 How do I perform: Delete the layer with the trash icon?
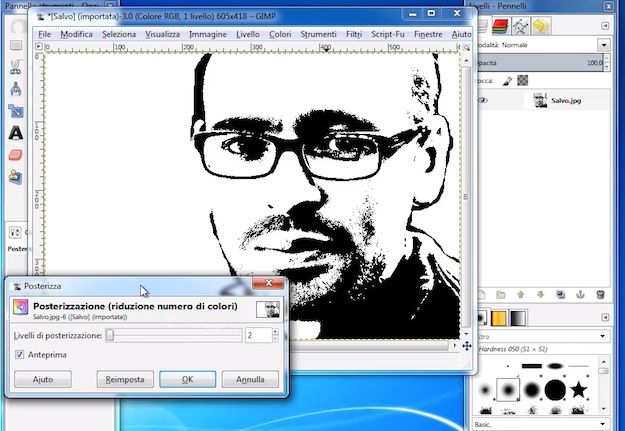(600, 295)
